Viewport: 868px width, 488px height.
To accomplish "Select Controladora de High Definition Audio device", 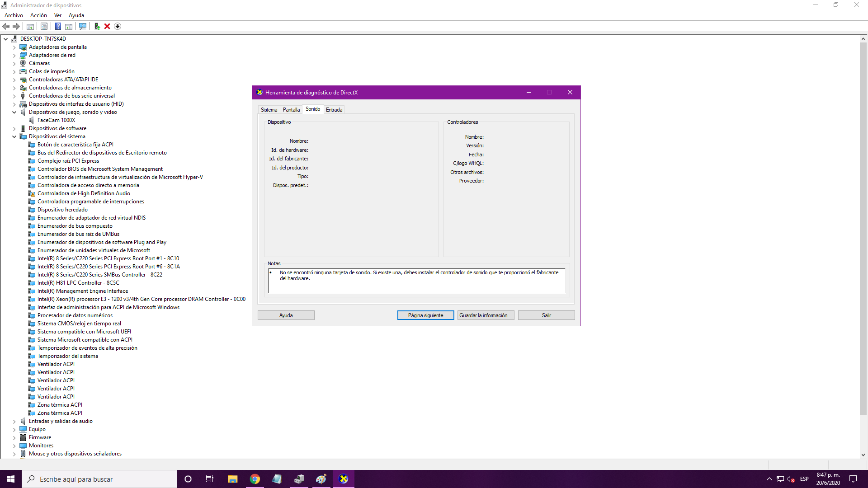I will pyautogui.click(x=84, y=193).
